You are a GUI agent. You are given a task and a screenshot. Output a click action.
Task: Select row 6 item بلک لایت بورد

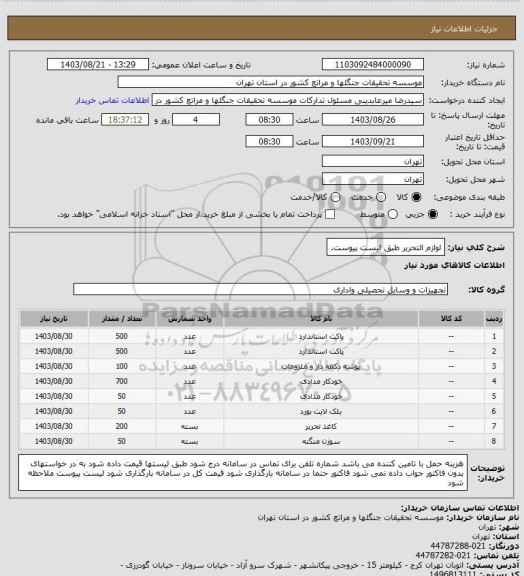coord(321,412)
